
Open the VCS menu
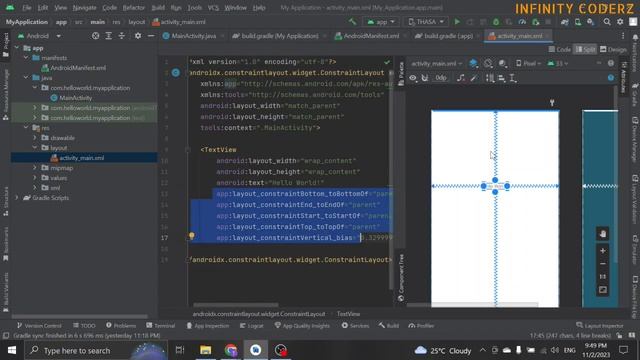click(213, 8)
